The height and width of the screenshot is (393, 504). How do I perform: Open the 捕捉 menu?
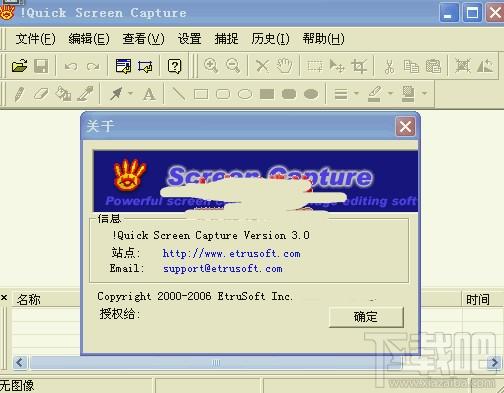pyautogui.click(x=226, y=39)
